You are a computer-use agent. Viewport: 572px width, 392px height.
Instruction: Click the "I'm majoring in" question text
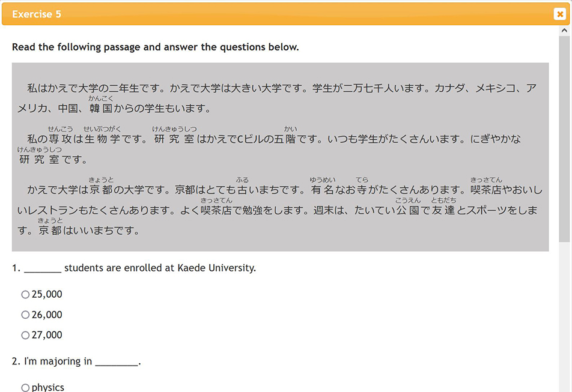pyautogui.click(x=58, y=361)
